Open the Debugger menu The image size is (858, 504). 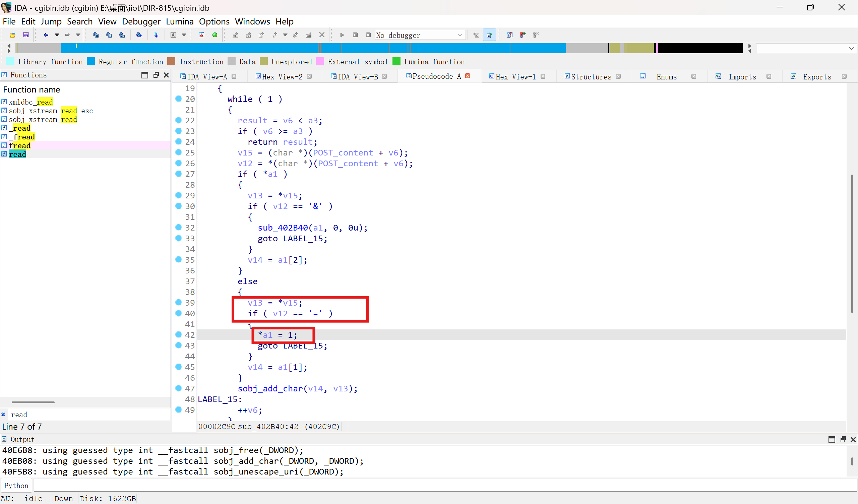141,21
